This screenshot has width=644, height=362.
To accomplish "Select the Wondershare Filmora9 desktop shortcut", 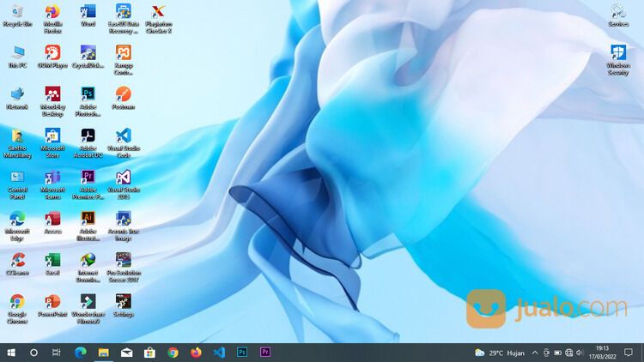I will (88, 309).
